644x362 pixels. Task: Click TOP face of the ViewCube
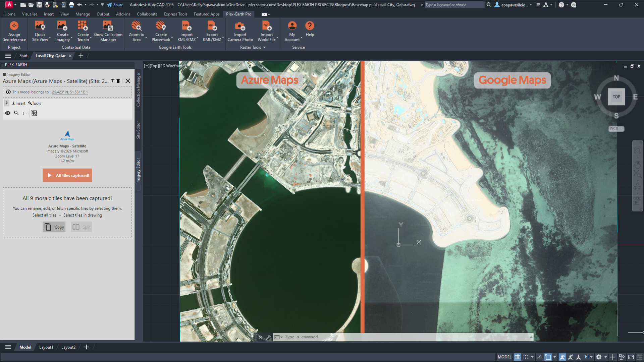coord(616,97)
